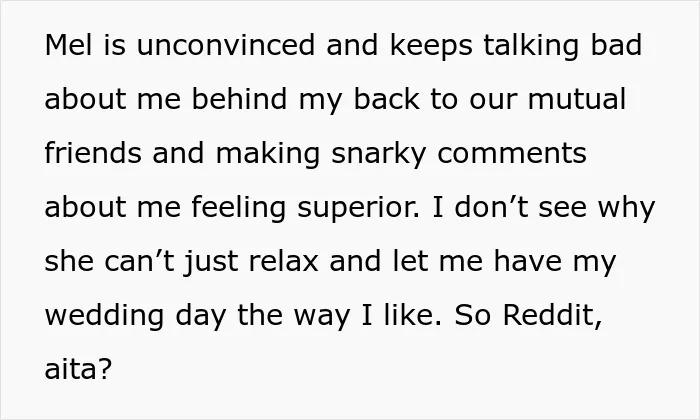This screenshot has width=700, height=420.
Task: Click the word "Reddit"
Action: click(x=552, y=315)
